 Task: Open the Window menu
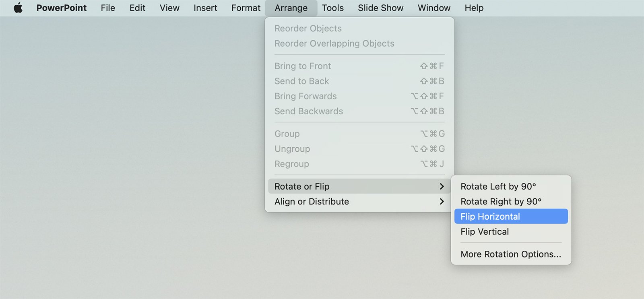click(x=434, y=8)
